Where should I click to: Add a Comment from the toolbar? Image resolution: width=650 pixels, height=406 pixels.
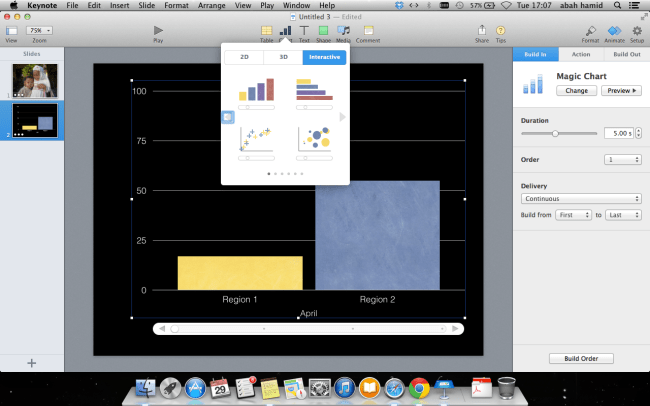pyautogui.click(x=367, y=31)
